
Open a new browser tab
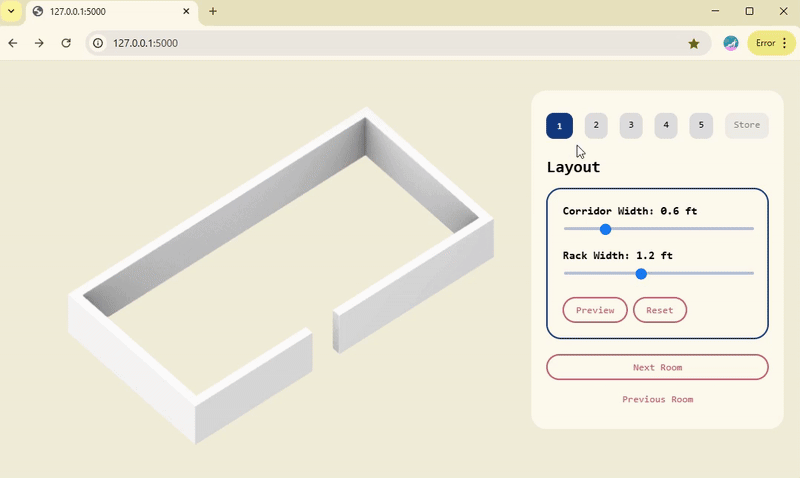pos(213,11)
